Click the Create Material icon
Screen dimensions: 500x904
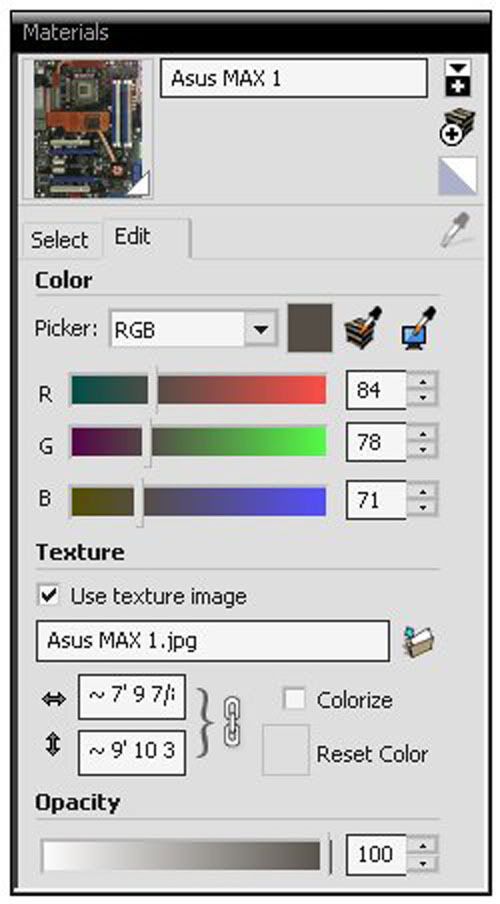coord(457,126)
